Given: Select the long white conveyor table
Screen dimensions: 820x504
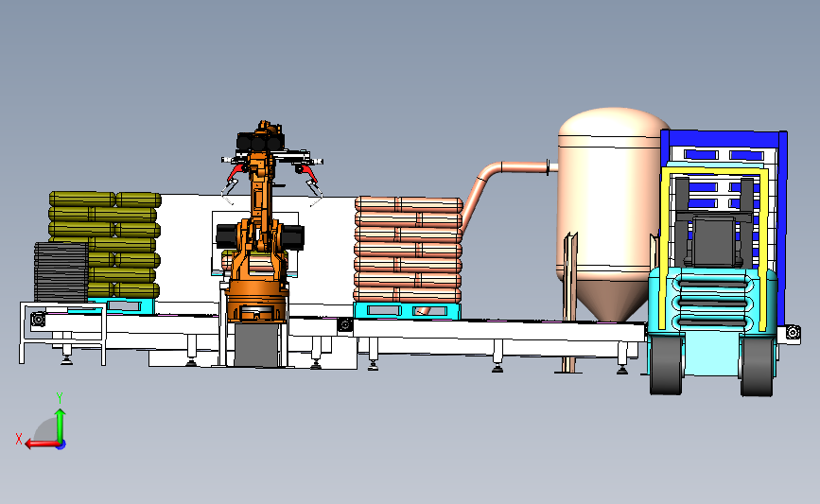Looking at the screenshot, I should point(499,331).
